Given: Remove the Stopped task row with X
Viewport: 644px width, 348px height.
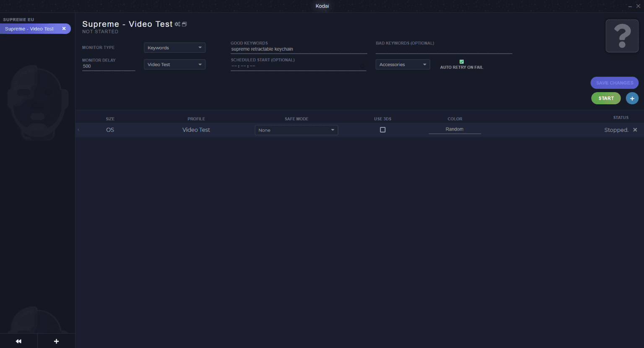Looking at the screenshot, I should pyautogui.click(x=635, y=130).
